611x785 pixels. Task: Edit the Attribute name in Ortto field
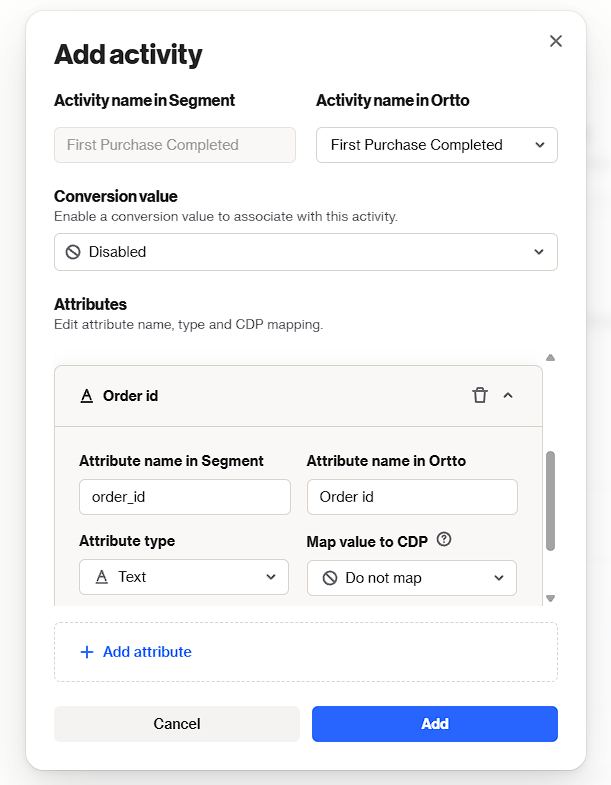(x=412, y=497)
